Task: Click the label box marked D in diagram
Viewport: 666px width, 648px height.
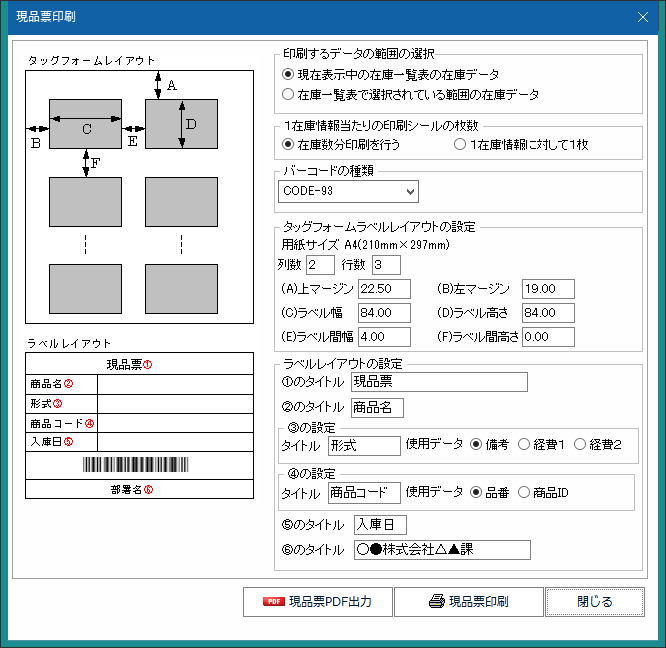Action: coord(181,124)
